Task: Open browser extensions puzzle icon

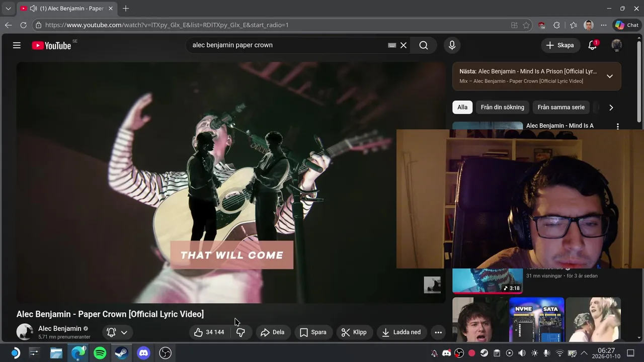Action: (x=556, y=25)
